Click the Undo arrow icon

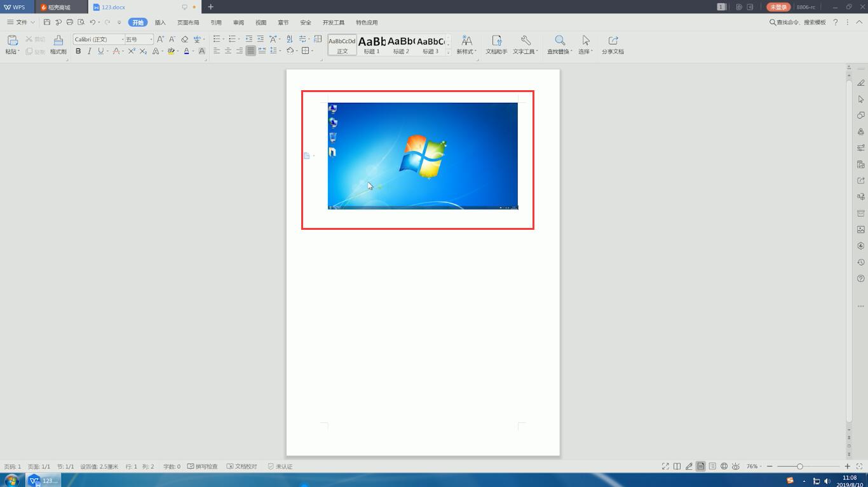pos(93,22)
